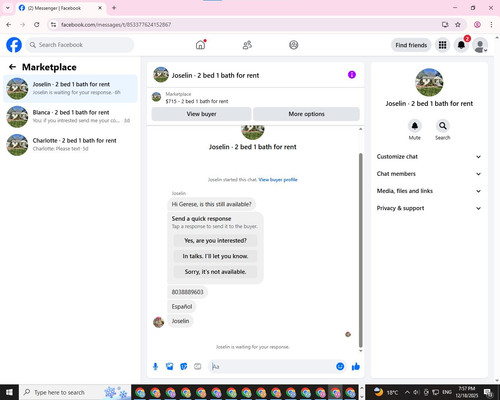Send a thumbs-up like
Image resolution: width=500 pixels, height=400 pixels.
click(356, 367)
